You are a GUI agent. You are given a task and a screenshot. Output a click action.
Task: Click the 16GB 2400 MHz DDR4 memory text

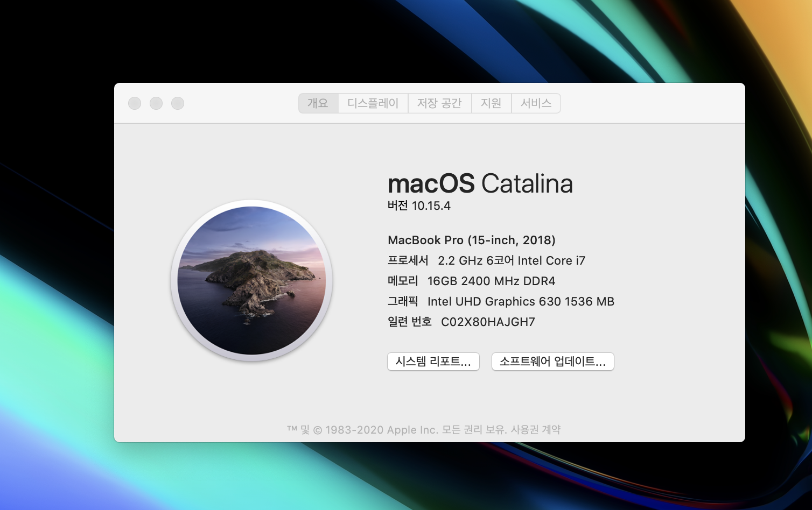point(491,281)
